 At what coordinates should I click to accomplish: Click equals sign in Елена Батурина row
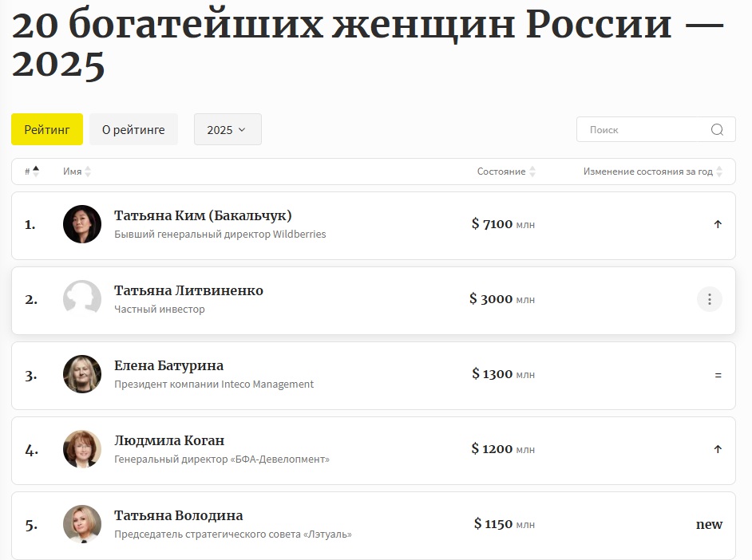coord(718,375)
